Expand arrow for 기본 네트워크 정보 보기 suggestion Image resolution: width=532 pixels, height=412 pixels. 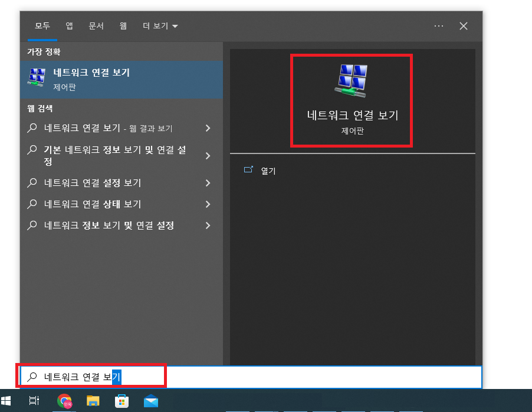(208, 156)
